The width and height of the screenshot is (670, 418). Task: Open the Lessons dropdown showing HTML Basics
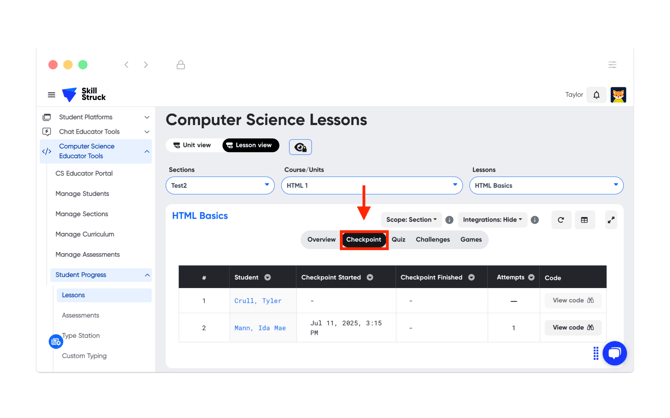(x=546, y=185)
